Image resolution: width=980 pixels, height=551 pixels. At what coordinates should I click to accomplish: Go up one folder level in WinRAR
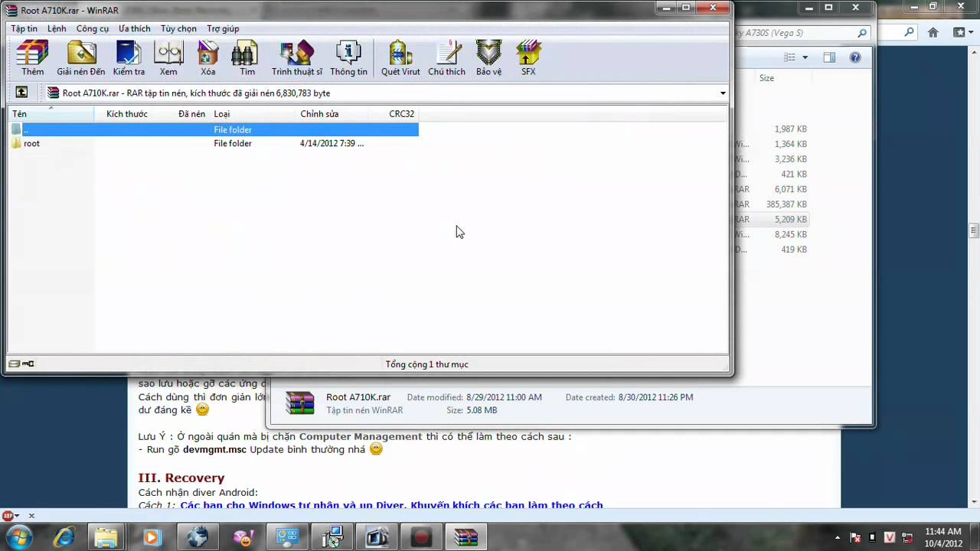(21, 93)
